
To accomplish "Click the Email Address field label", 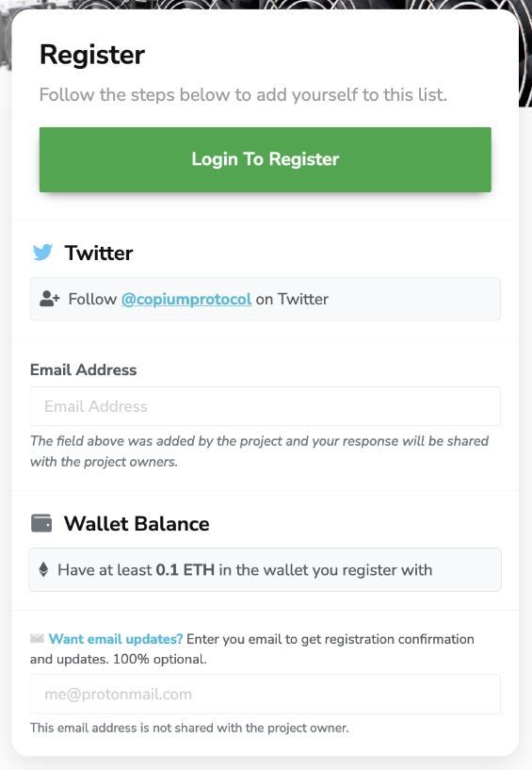I will click(x=84, y=369).
